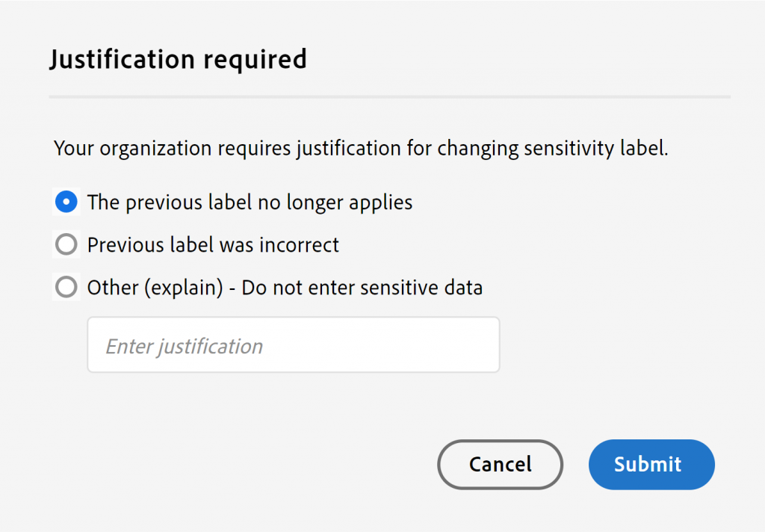Click the horizontal divider below the heading
Image resolution: width=765 pixels, height=532 pixels.
click(389, 97)
